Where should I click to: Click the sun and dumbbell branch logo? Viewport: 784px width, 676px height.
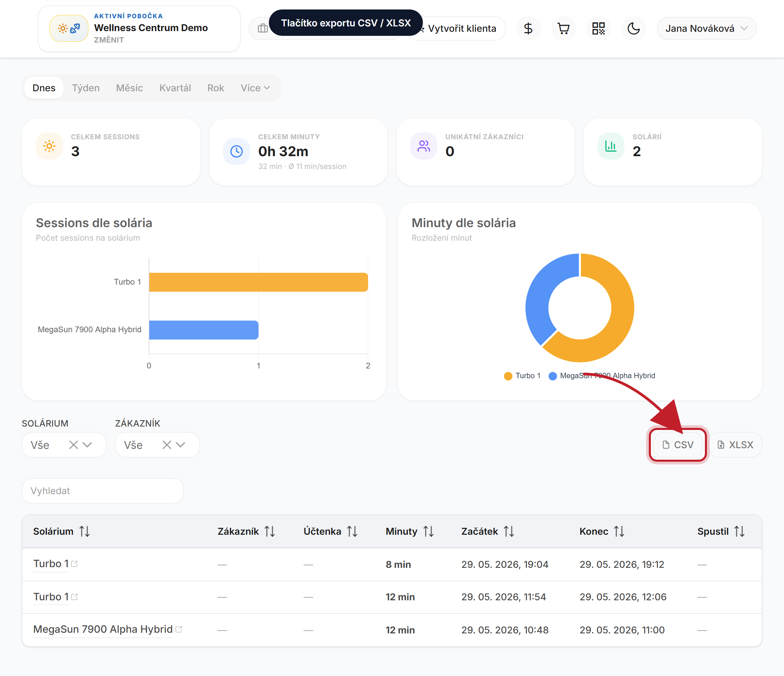(69, 28)
